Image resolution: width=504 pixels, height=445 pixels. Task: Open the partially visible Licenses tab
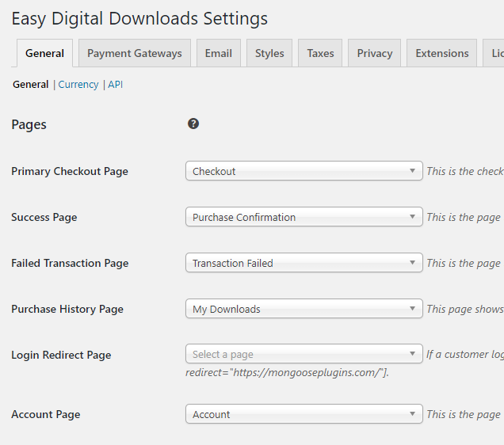pyautogui.click(x=496, y=53)
